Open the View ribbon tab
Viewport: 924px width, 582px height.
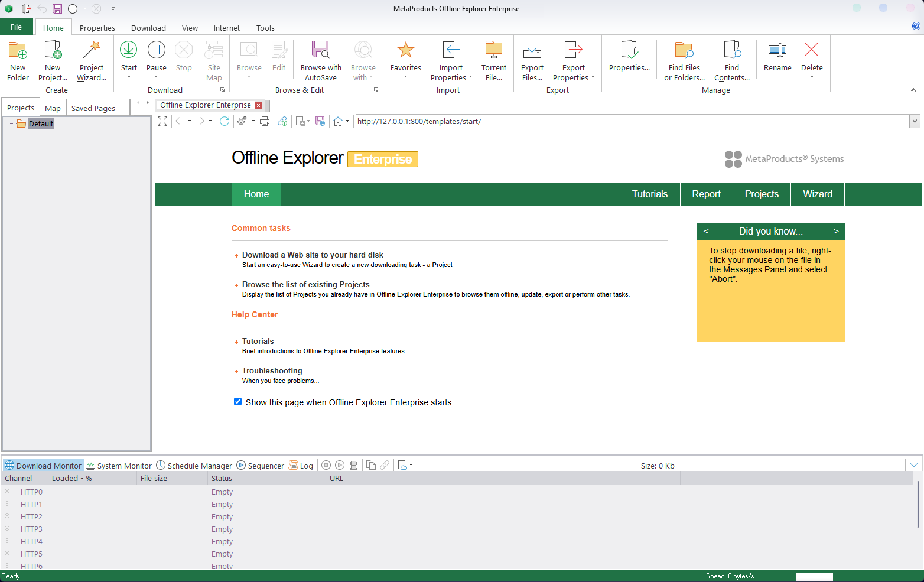pos(190,28)
